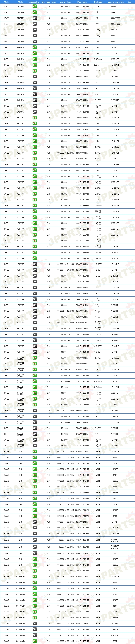Click the 'Marka' column header

7,2
